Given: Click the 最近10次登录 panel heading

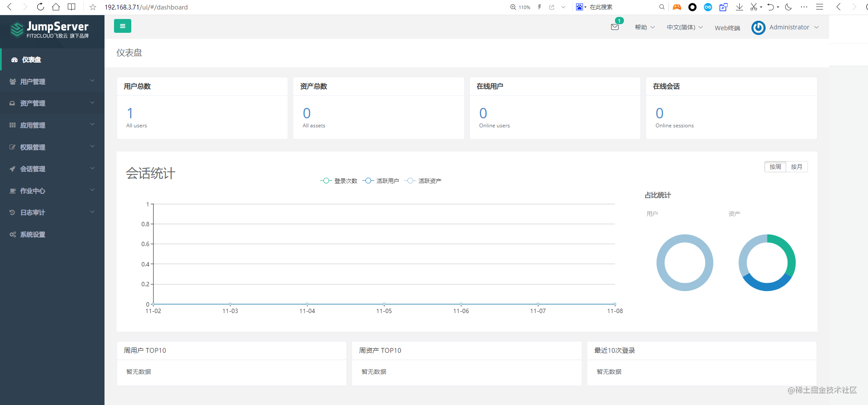Looking at the screenshot, I should click(615, 351).
